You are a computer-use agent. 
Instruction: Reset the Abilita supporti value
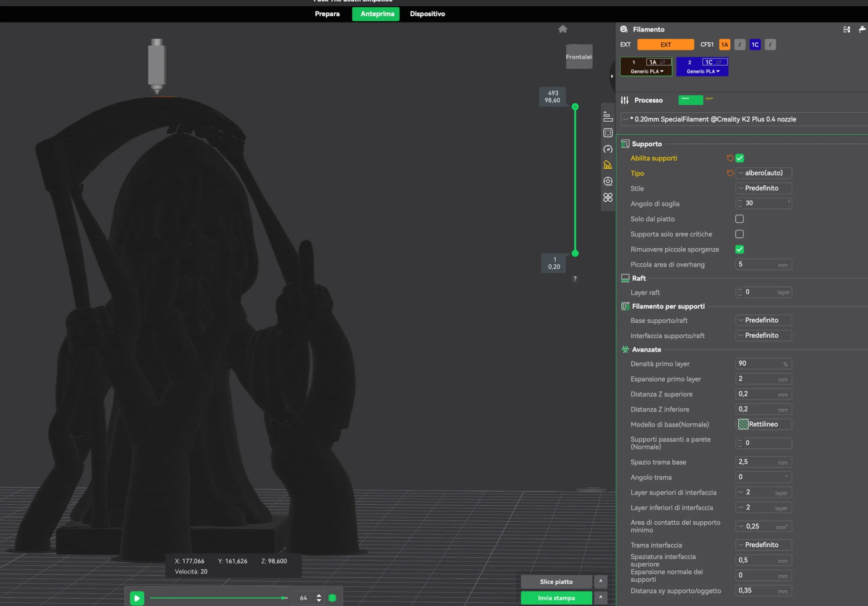730,158
